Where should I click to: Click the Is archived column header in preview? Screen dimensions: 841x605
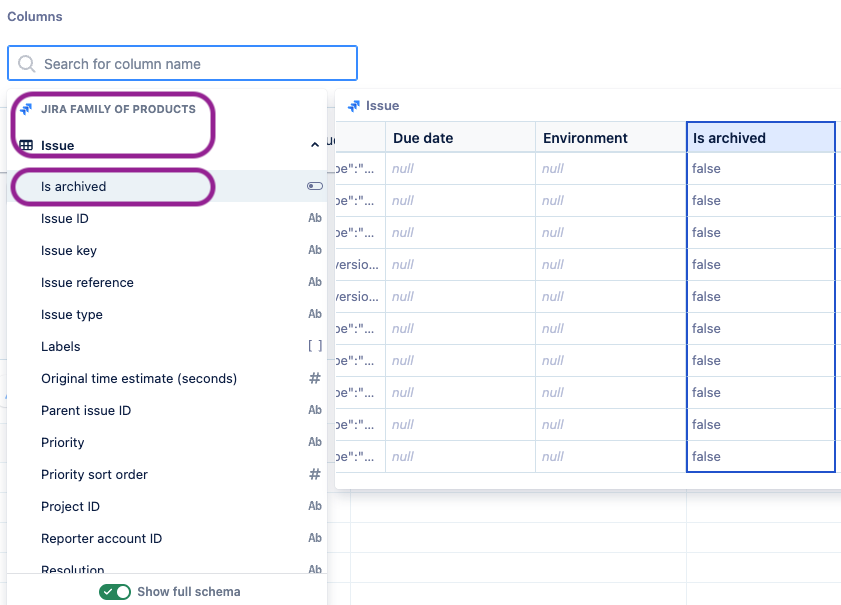coord(761,138)
